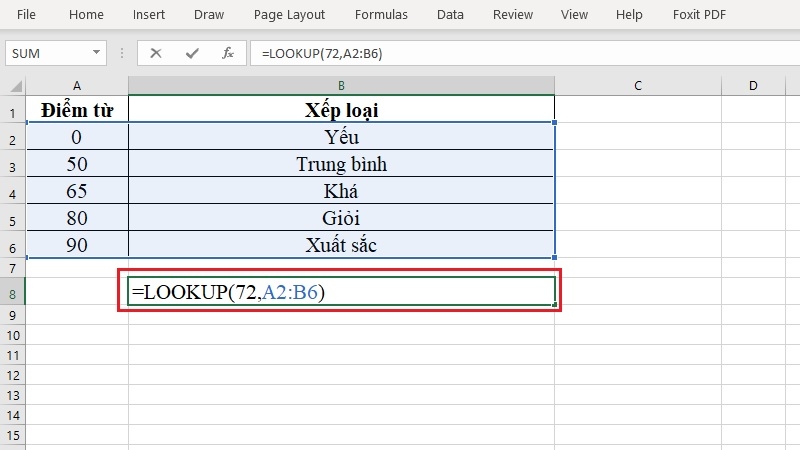The width and height of the screenshot is (800, 450).
Task: Click the Name Box showing SUM
Action: pyautogui.click(x=56, y=53)
